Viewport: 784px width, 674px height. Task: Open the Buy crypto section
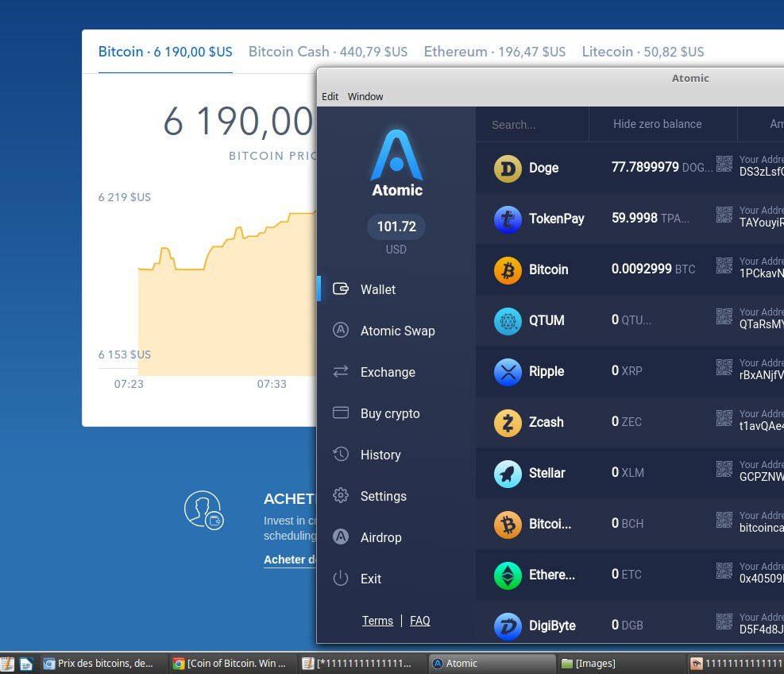pyautogui.click(x=390, y=414)
